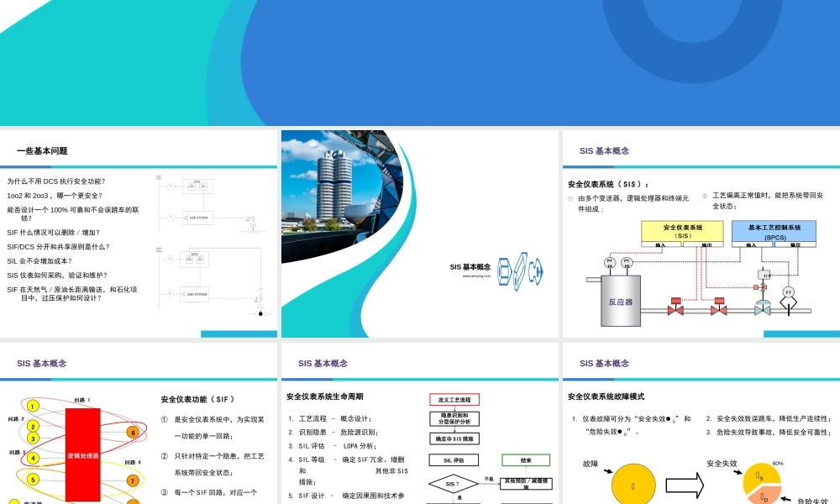Select the line SIF/DCS 分开和共享原则是什么?

click(x=59, y=247)
